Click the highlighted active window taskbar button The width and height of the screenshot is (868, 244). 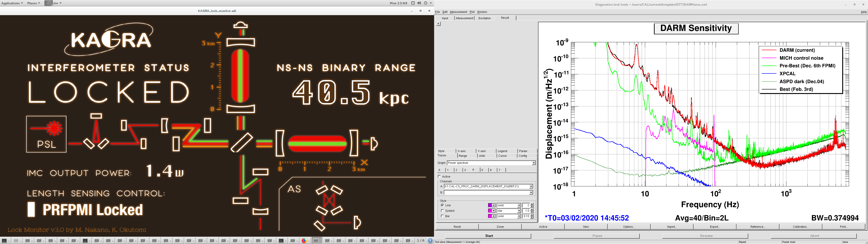coord(317,240)
